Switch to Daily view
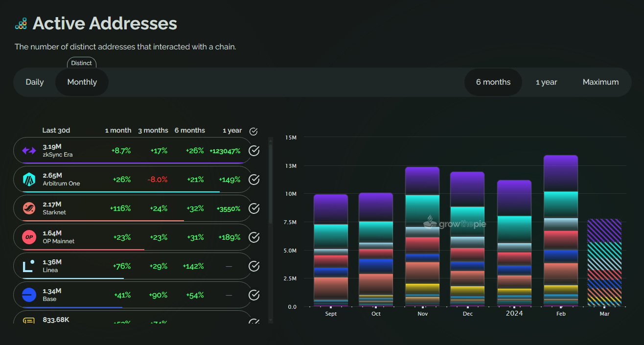The image size is (644, 345). point(35,82)
